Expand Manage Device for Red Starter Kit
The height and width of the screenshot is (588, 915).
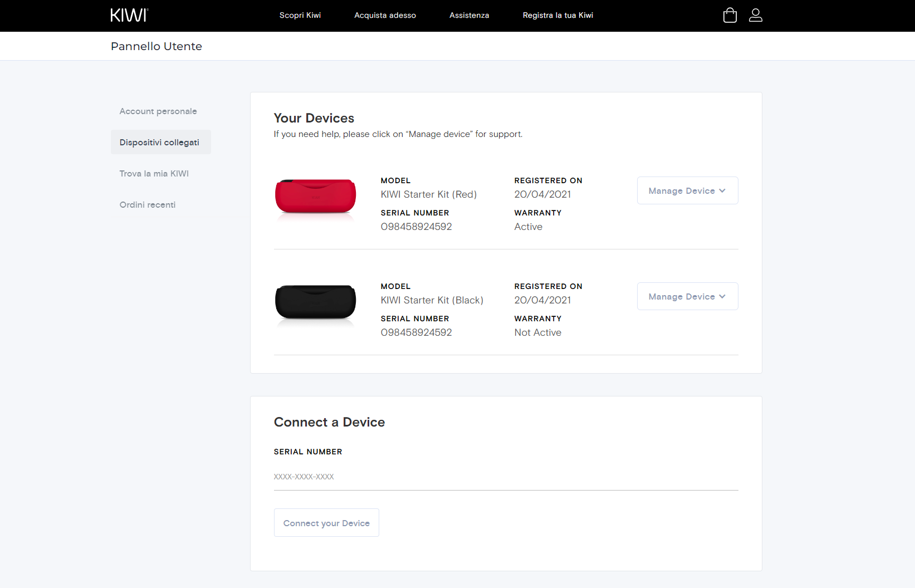(687, 190)
